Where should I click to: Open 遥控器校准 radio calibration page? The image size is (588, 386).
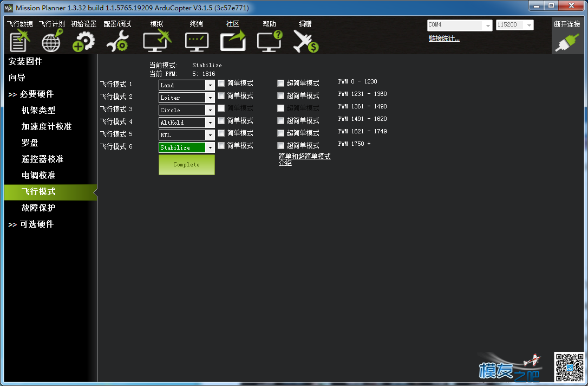click(x=42, y=159)
